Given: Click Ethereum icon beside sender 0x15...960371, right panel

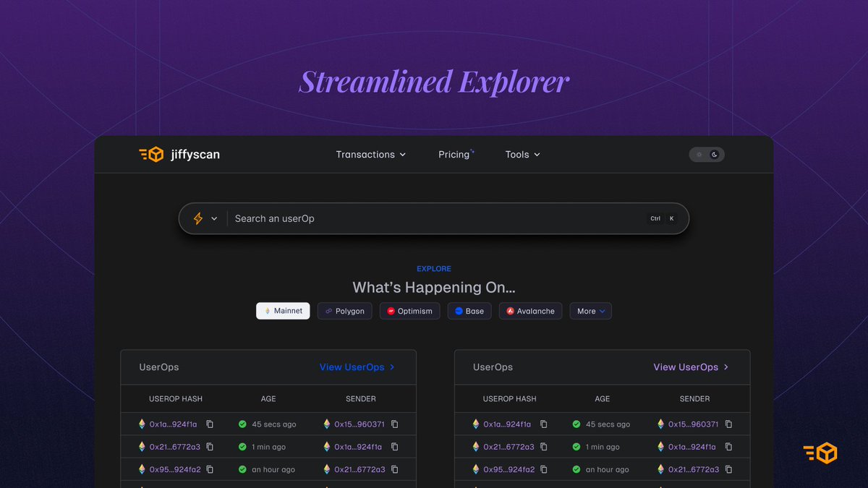Looking at the screenshot, I should [x=661, y=424].
